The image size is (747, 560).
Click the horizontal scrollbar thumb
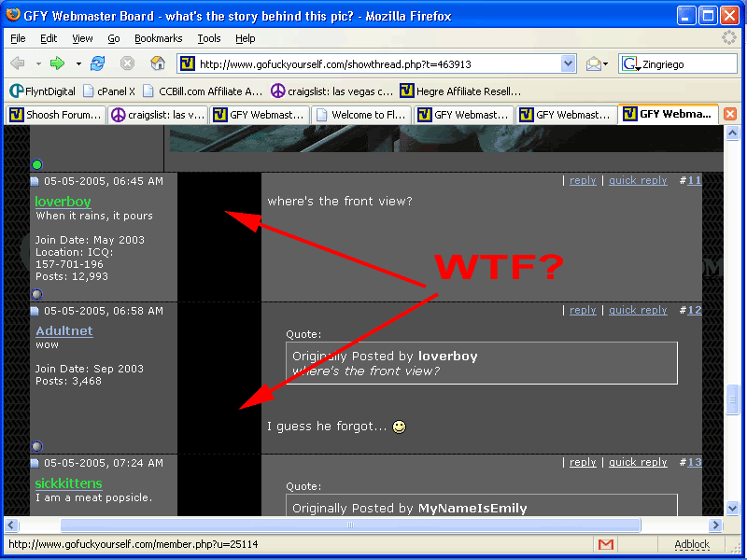tap(351, 525)
